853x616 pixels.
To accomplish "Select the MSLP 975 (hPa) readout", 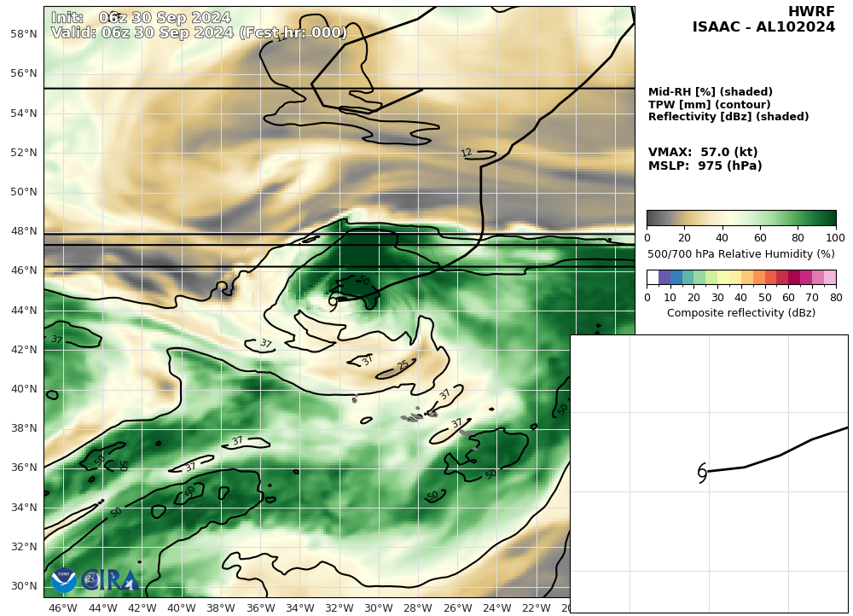I will (705, 166).
